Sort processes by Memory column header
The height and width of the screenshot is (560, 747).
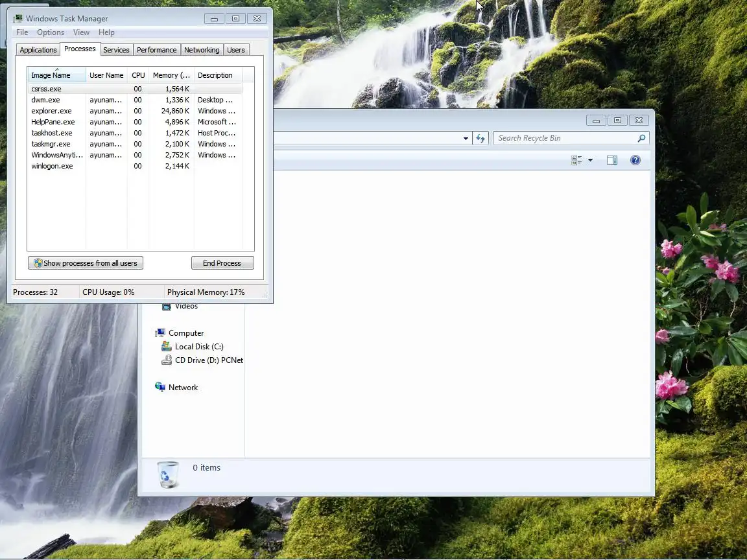coord(171,75)
